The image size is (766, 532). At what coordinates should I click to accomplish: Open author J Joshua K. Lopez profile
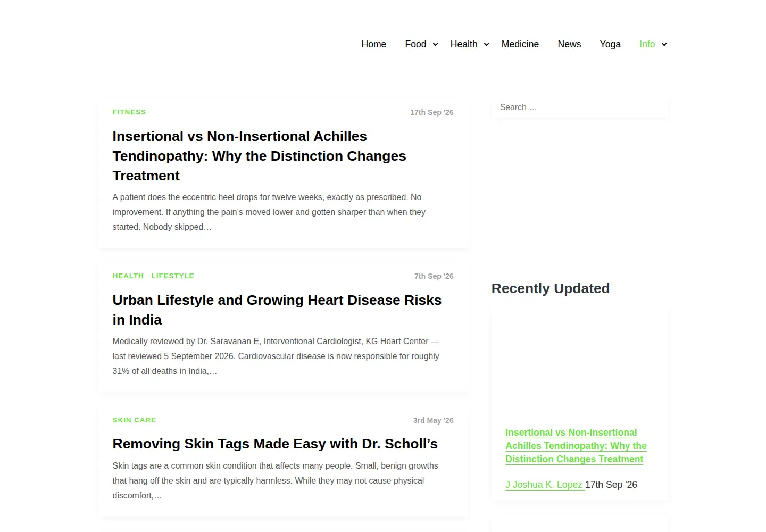(544, 485)
